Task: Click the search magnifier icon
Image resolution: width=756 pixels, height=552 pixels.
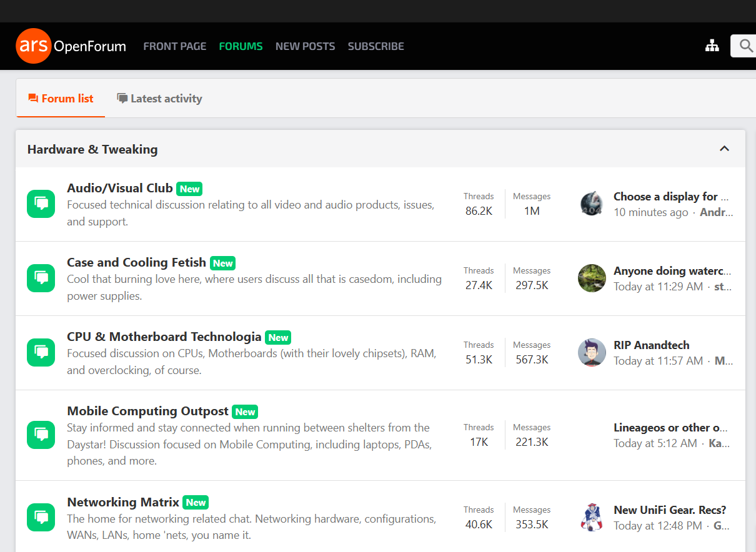Action: pyautogui.click(x=745, y=46)
